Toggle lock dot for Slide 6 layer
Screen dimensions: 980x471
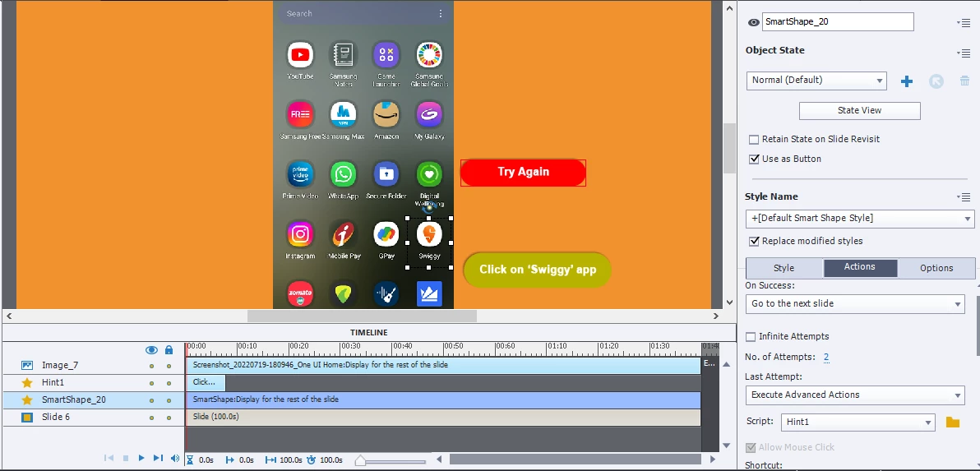click(169, 417)
